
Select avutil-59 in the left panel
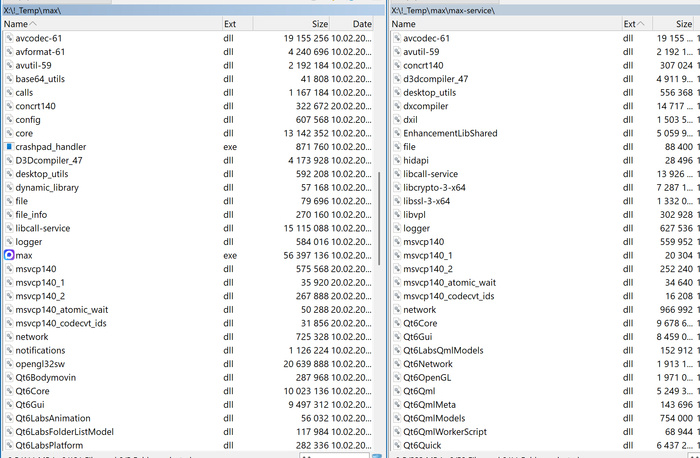(33, 65)
